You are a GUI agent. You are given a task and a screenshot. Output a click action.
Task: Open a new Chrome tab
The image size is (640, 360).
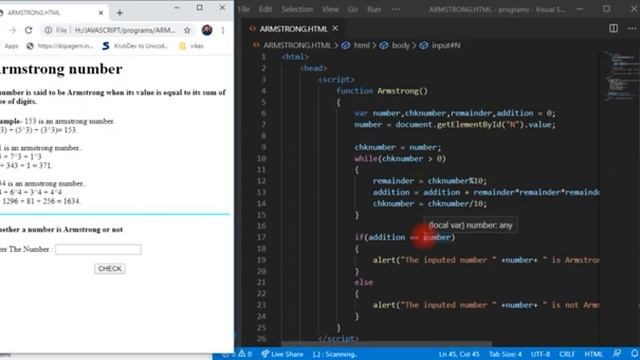[x=120, y=13]
